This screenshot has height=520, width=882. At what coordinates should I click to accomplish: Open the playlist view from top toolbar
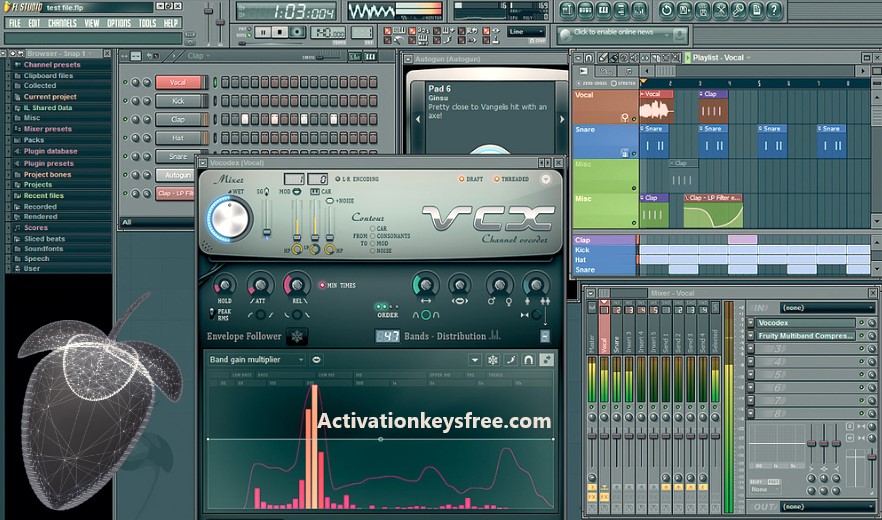[568, 10]
